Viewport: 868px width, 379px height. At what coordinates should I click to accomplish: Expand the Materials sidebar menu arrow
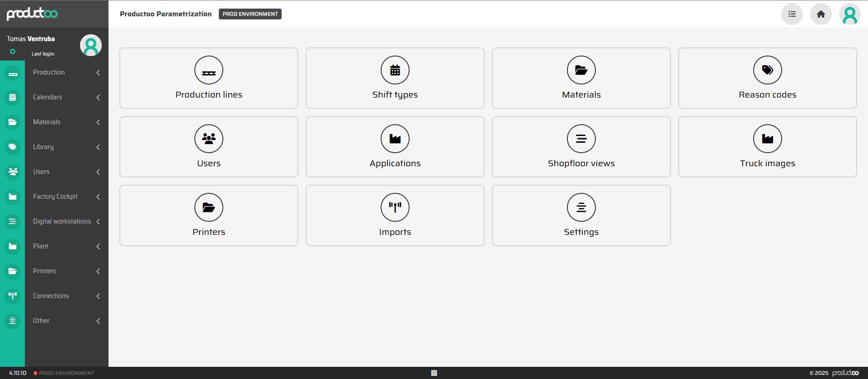(98, 122)
